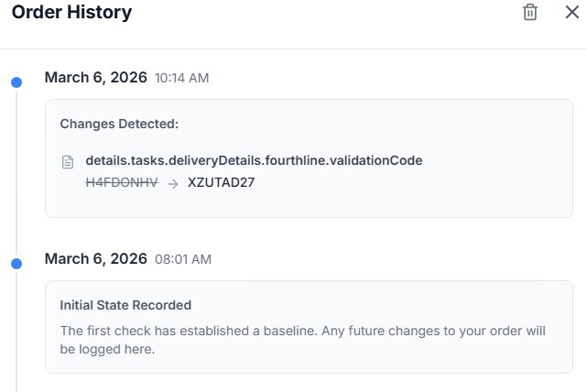Click the arrow between old and new codes

(x=172, y=183)
